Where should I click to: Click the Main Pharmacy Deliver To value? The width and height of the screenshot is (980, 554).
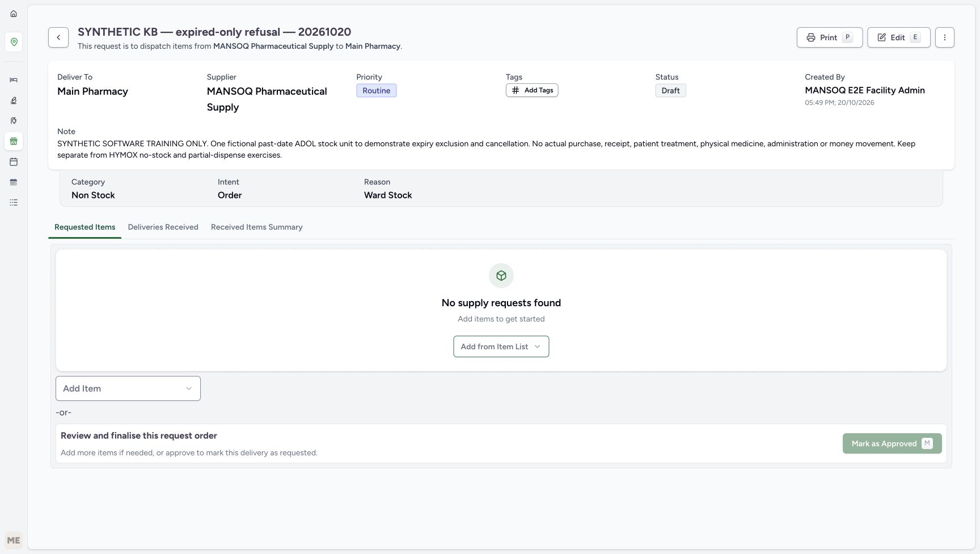pos(92,91)
